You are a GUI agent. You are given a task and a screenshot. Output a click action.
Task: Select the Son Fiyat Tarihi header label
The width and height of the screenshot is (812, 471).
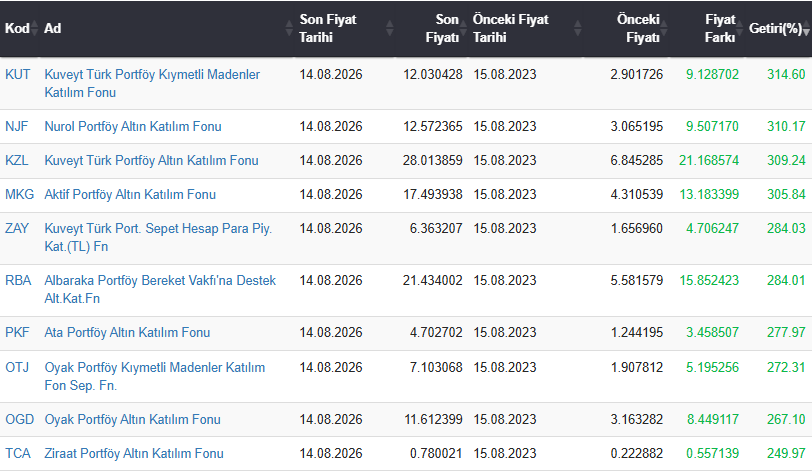click(328, 28)
